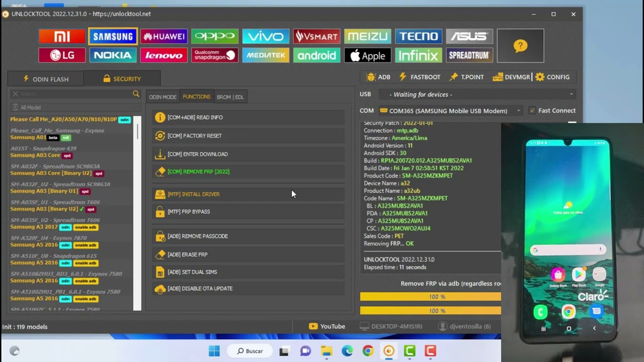Open File Explorer on the taskbar

[x=327, y=351]
